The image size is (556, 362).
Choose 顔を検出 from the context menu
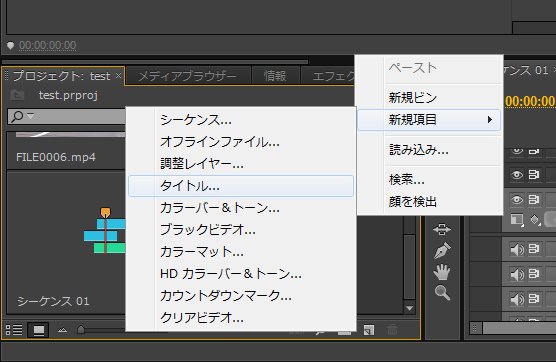[x=430, y=201]
